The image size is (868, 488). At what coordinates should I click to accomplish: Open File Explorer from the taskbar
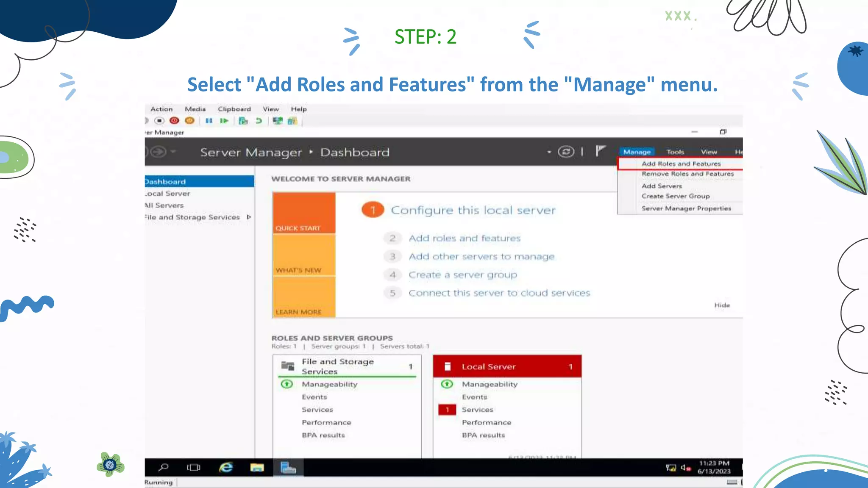[257, 467]
